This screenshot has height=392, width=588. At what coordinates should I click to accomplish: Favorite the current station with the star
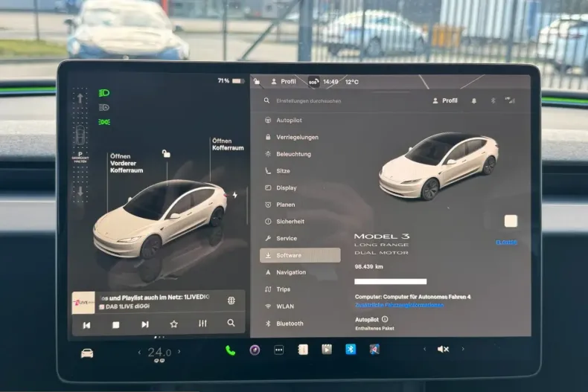[173, 324]
